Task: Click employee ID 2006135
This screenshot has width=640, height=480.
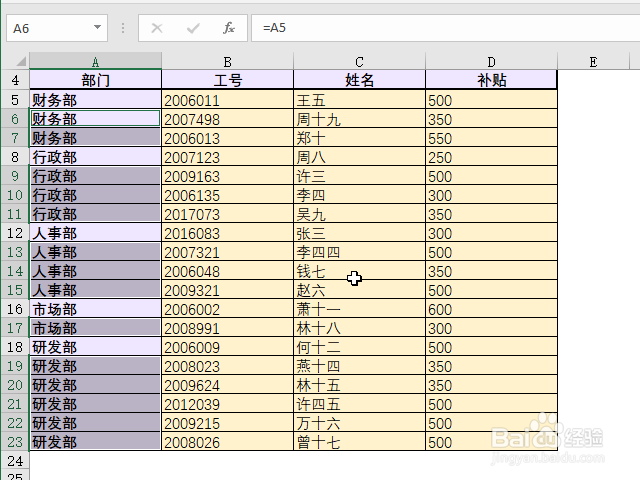Action: pyautogui.click(x=192, y=196)
